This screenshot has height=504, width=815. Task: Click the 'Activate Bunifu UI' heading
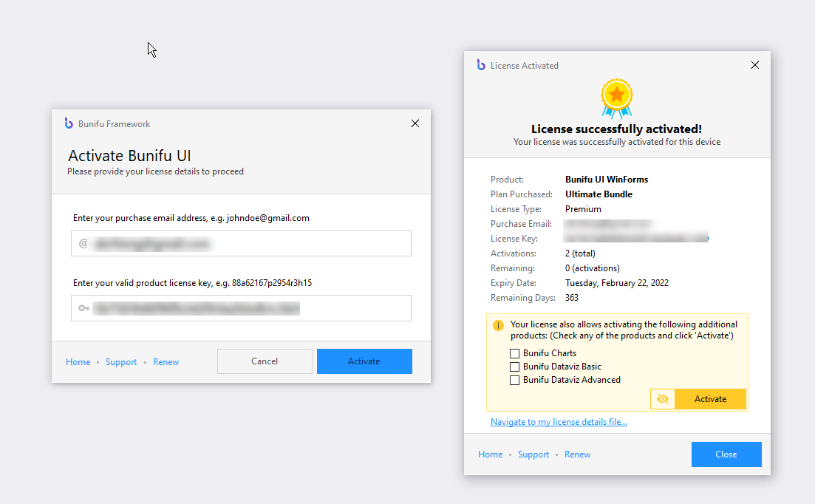click(129, 155)
